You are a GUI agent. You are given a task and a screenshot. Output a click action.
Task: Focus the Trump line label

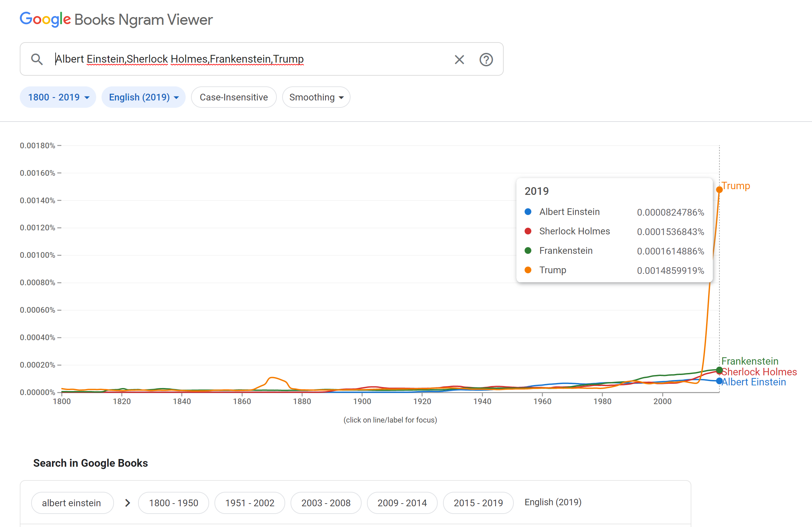[736, 186]
